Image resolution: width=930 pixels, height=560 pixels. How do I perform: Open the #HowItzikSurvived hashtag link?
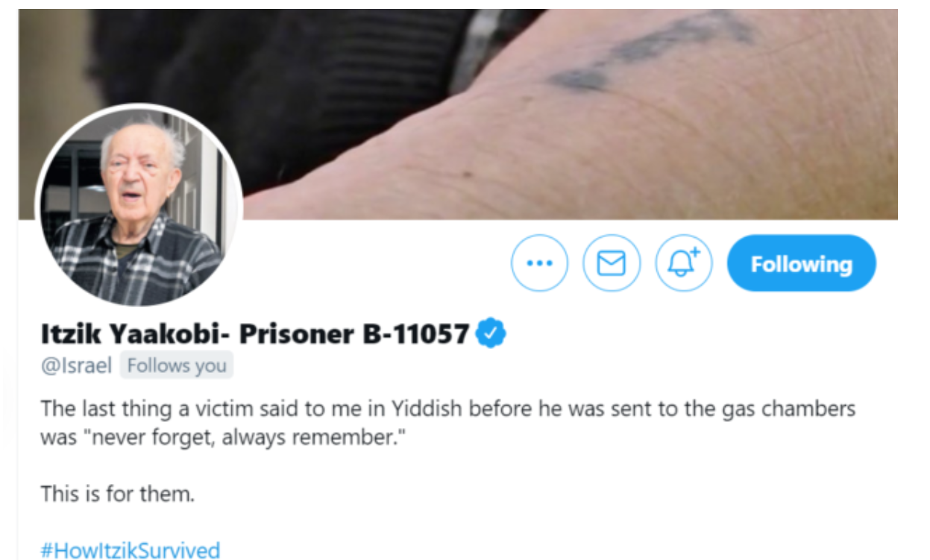coord(131,550)
